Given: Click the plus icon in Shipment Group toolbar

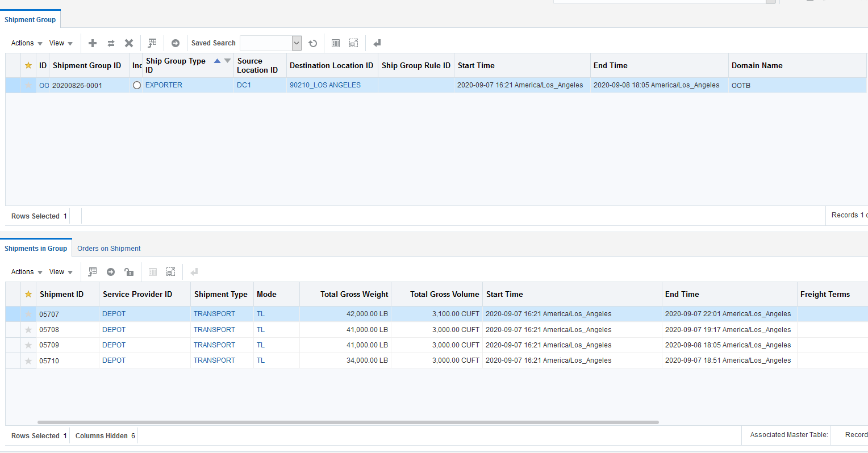Looking at the screenshot, I should point(93,43).
